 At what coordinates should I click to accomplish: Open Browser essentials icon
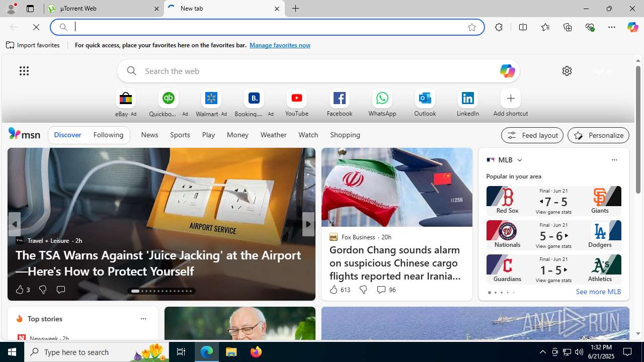coord(590,27)
